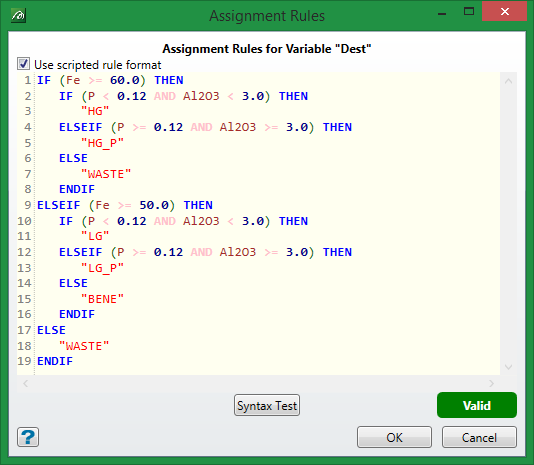Click the vertical scrollbar up arrow
The width and height of the screenshot is (534, 465).
[x=508, y=81]
